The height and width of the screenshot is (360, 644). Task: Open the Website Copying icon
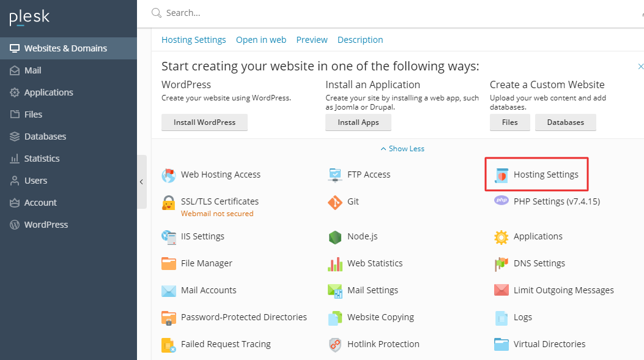click(x=335, y=318)
